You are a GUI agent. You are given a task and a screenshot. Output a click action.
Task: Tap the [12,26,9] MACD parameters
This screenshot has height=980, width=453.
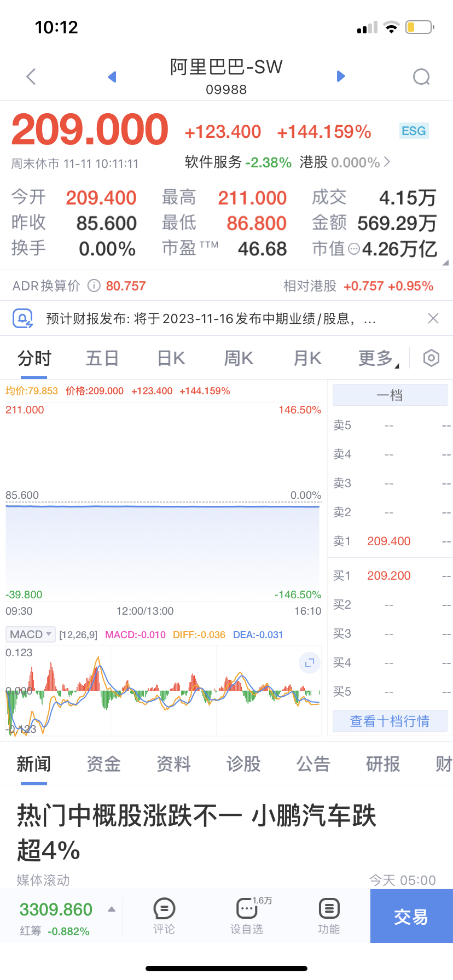(78, 635)
